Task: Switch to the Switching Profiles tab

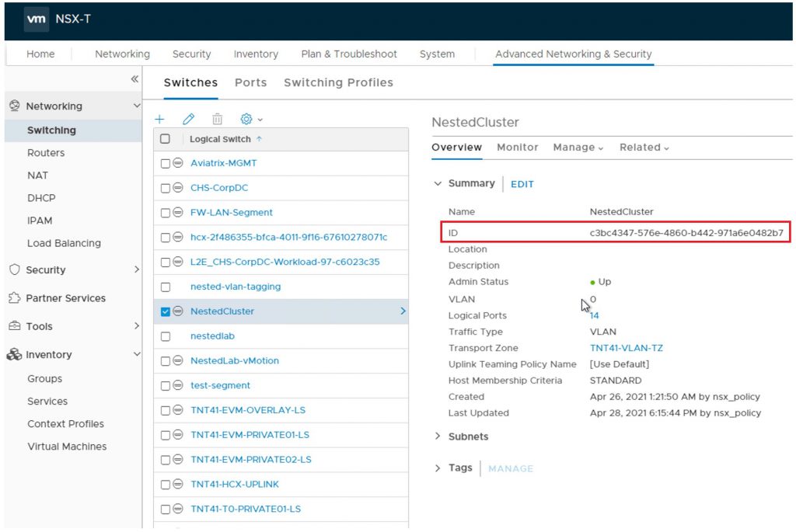Action: click(x=338, y=82)
